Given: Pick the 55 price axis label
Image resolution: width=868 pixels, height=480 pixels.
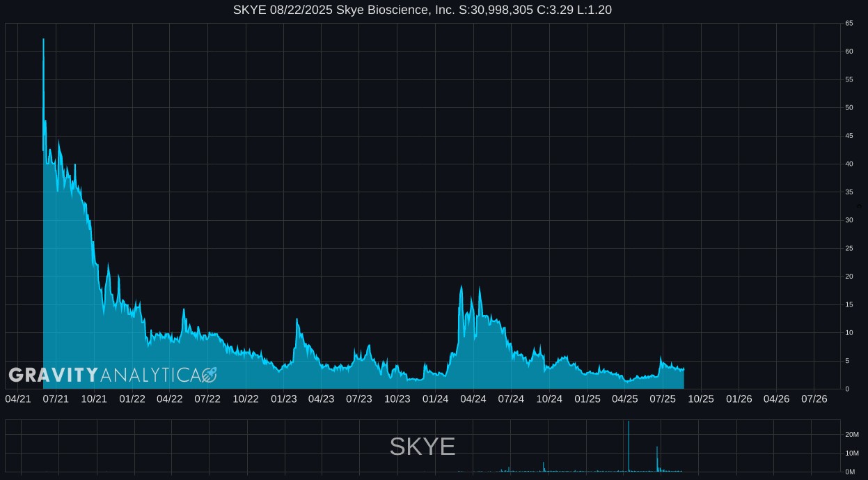Looking at the screenshot, I should point(849,79).
